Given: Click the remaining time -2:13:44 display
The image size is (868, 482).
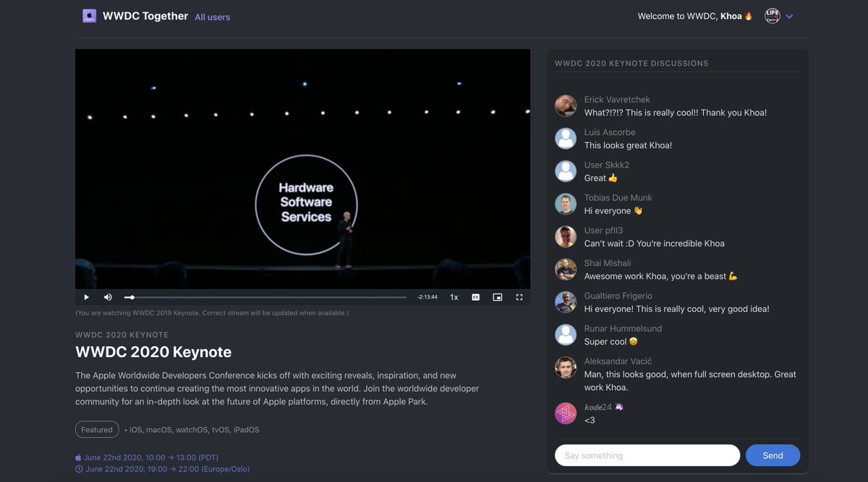Looking at the screenshot, I should point(427,297).
